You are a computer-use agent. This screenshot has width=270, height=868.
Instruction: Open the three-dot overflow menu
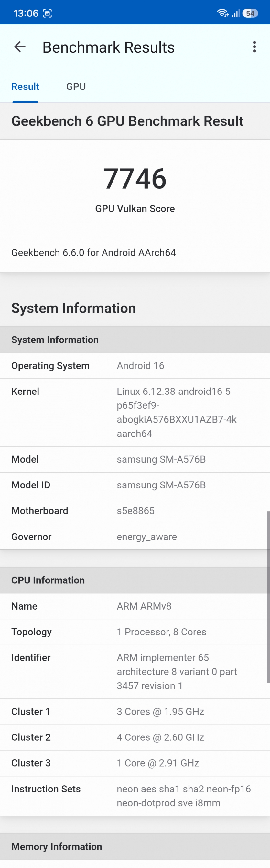click(x=254, y=47)
